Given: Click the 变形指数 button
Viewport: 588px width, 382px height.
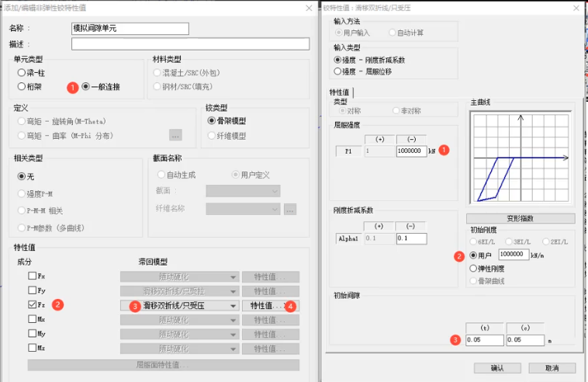Looking at the screenshot, I should coord(520,218).
